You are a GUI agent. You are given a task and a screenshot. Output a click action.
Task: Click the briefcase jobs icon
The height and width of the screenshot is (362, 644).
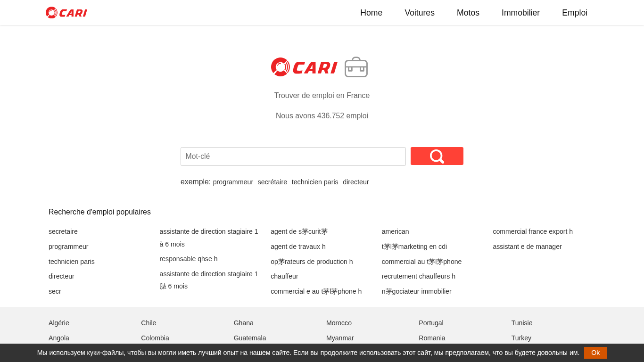point(356,67)
